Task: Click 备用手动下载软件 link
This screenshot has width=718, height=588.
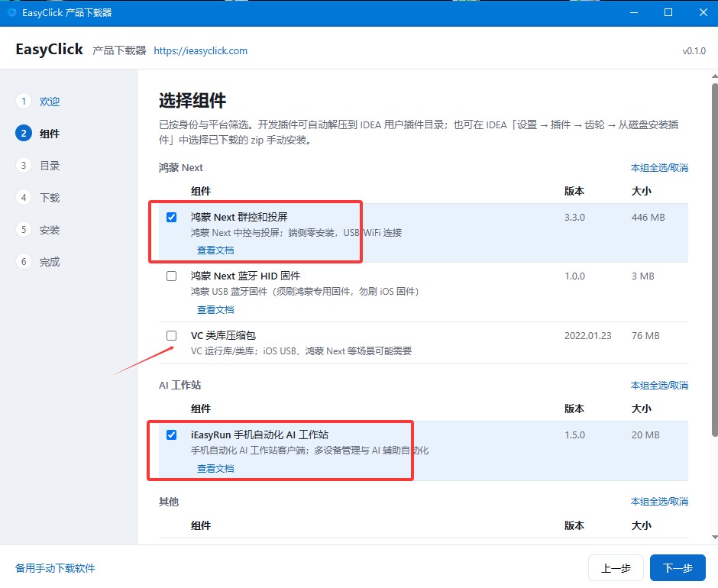Action: [55, 568]
